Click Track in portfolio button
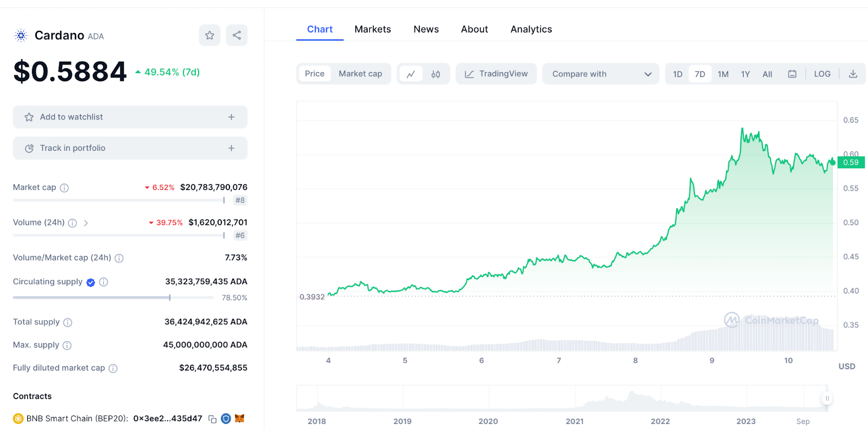Viewport: 868px width, 430px height. [130, 148]
